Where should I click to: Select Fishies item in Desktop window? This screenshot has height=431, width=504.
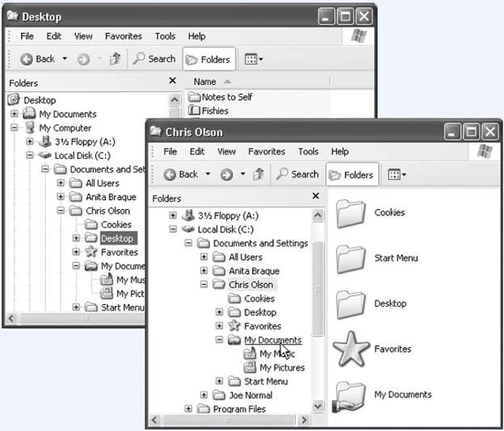pyautogui.click(x=208, y=111)
